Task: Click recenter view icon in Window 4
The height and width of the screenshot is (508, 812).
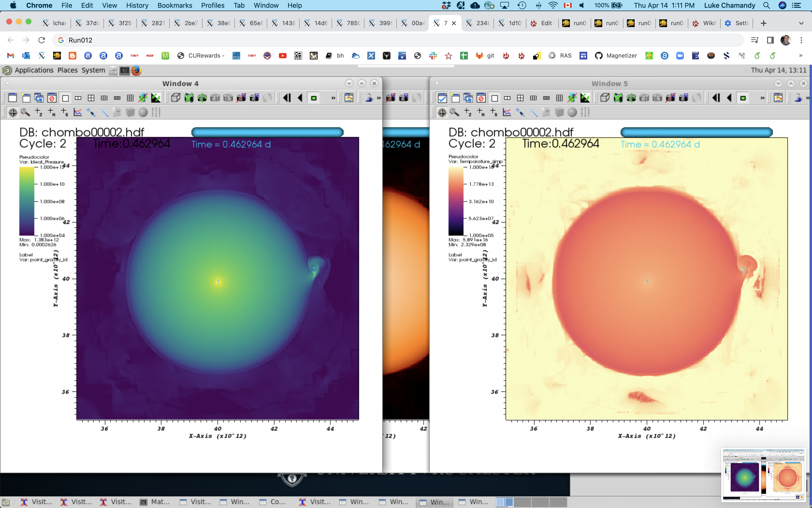Action: pos(202,98)
